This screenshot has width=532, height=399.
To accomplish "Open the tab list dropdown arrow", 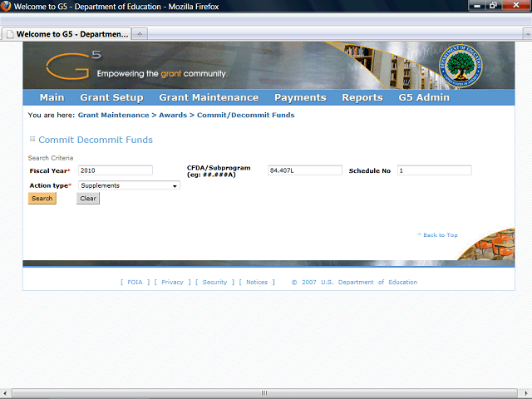I will point(528,34).
